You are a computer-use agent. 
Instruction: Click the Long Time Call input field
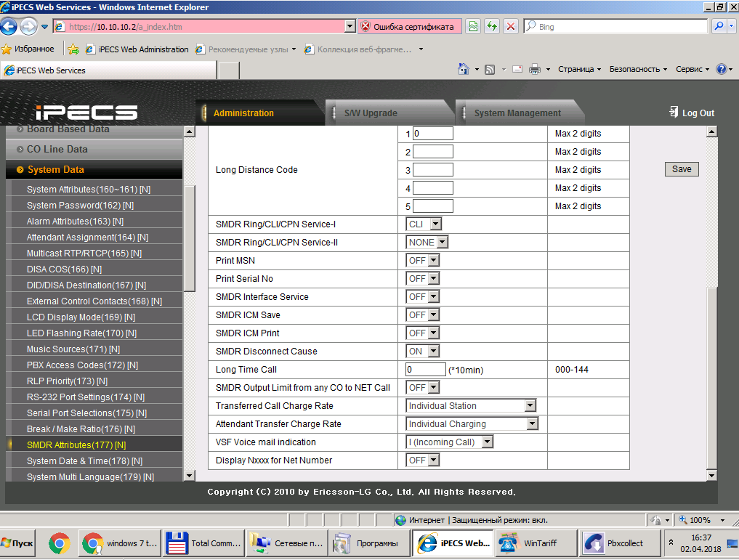[x=425, y=370]
